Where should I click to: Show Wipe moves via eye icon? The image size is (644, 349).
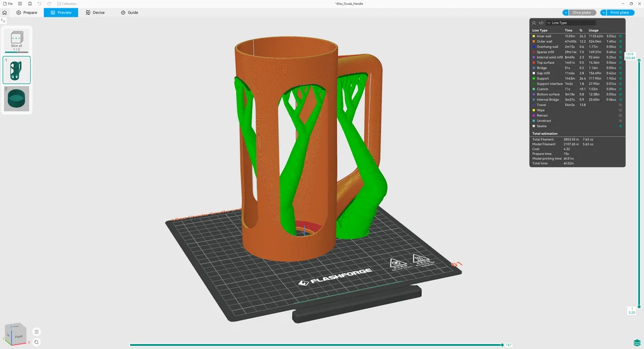point(621,111)
